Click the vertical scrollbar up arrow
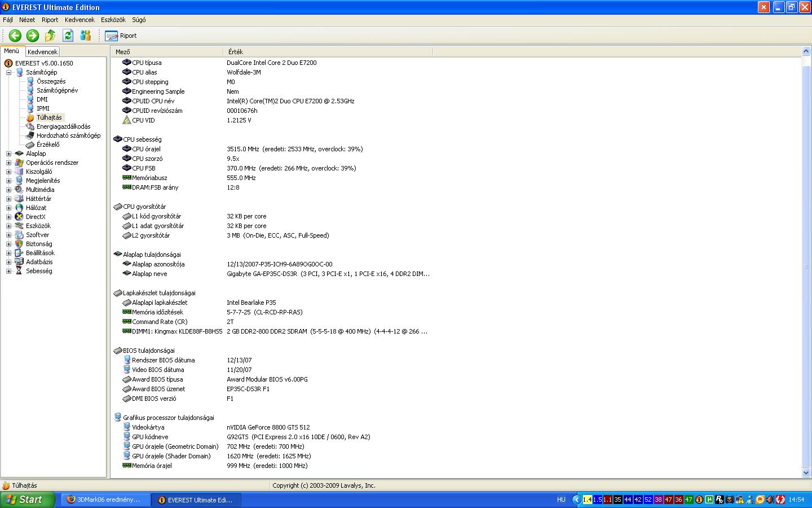812x508 pixels. coord(806,52)
